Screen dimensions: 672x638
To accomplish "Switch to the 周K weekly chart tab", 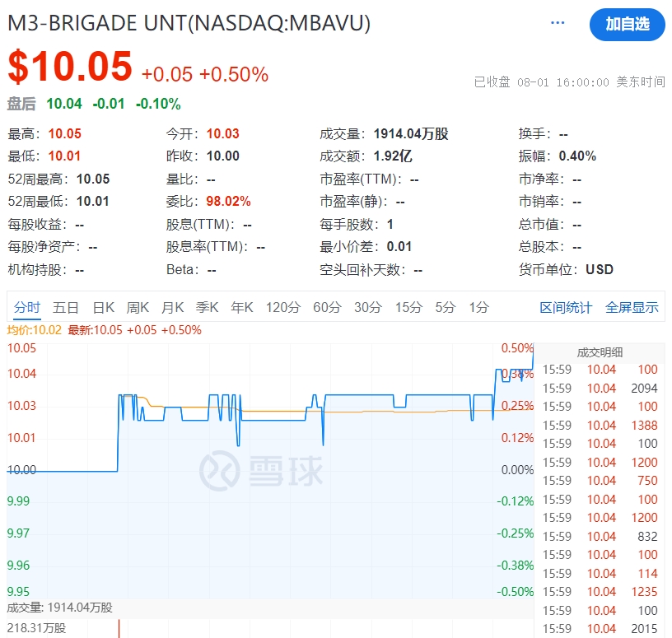I will point(136,306).
